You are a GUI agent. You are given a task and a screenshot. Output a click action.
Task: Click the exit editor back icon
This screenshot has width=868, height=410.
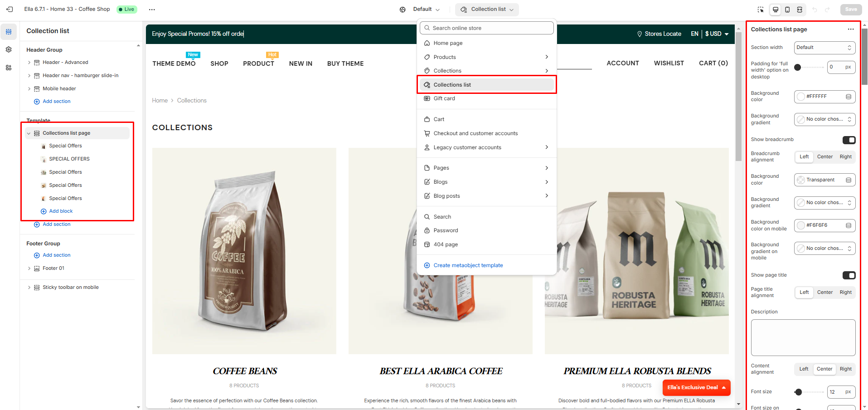pyautogui.click(x=10, y=9)
